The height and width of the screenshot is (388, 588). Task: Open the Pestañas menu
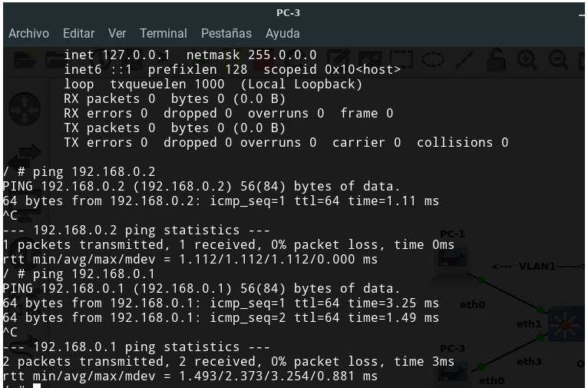point(226,34)
